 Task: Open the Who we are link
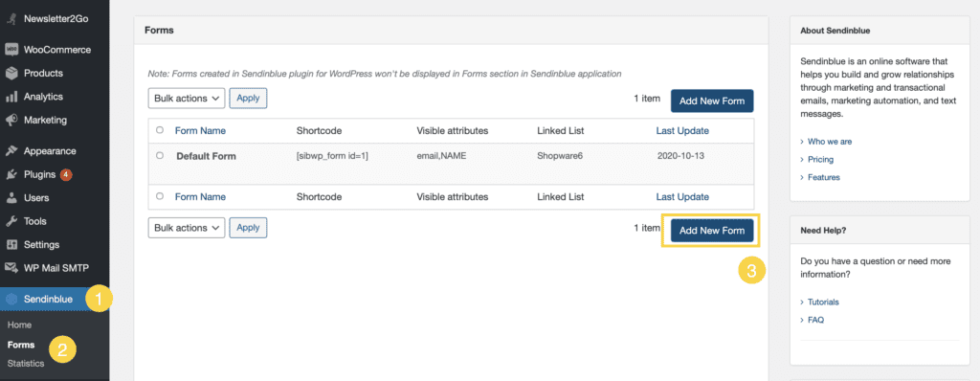(830, 142)
